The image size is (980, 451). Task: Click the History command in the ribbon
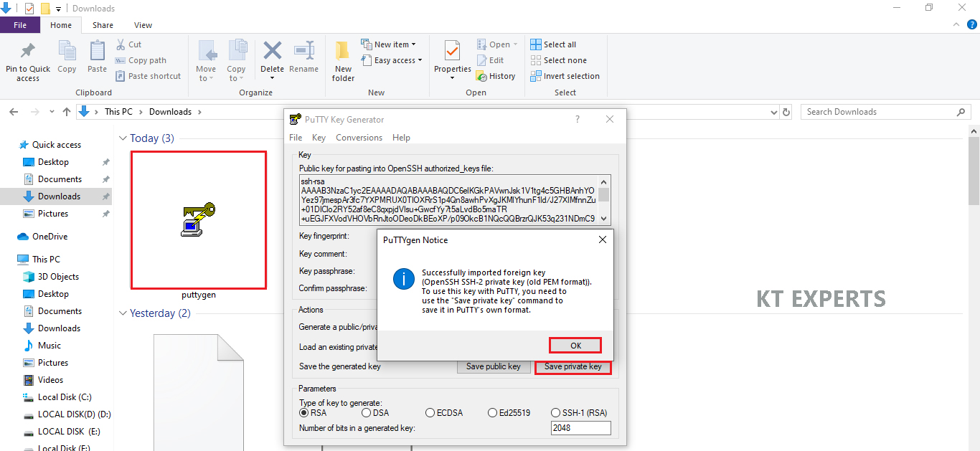pos(496,76)
